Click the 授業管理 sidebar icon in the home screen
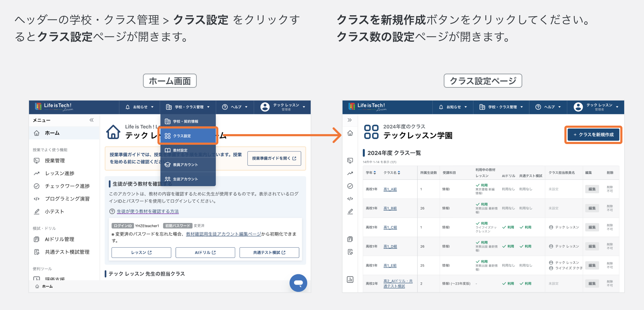This screenshot has height=310, width=644. pos(36,161)
